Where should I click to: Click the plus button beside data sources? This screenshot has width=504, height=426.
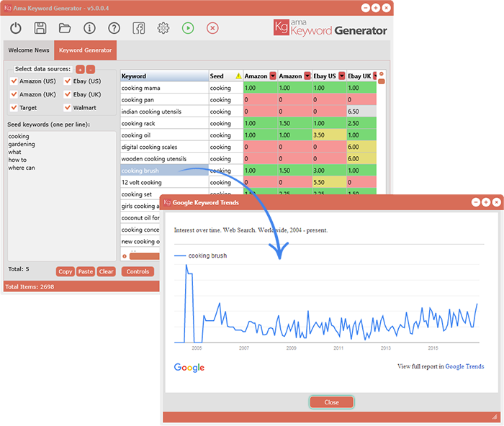click(80, 69)
